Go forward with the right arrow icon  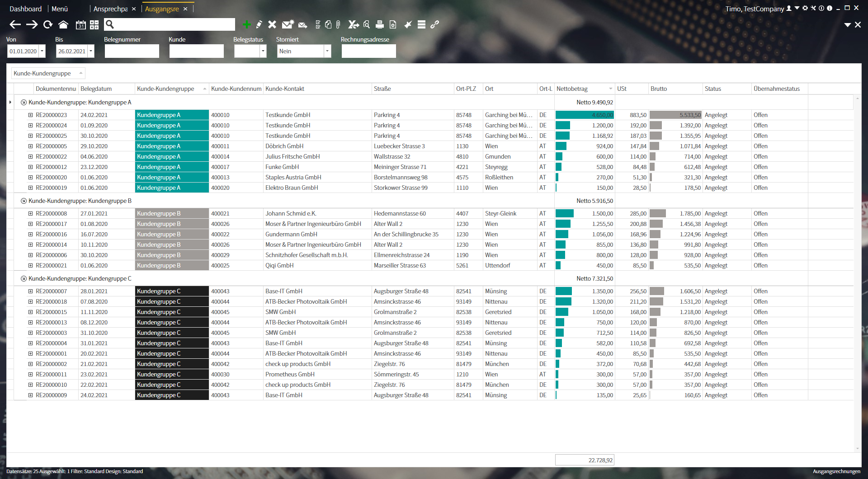[32, 24]
